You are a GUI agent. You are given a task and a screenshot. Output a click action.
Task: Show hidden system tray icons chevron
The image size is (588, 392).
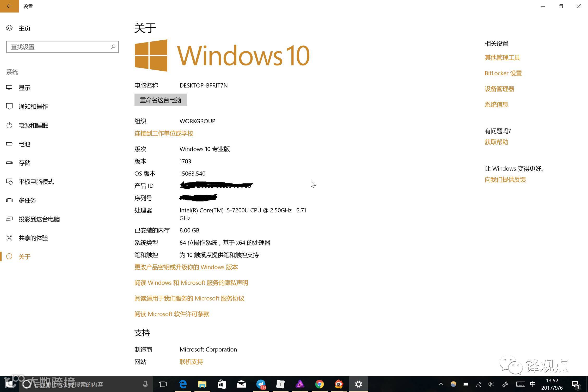[441, 384]
